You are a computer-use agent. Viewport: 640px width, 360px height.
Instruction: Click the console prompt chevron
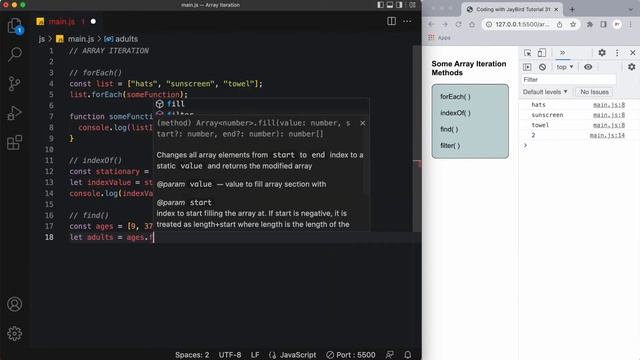(525, 145)
